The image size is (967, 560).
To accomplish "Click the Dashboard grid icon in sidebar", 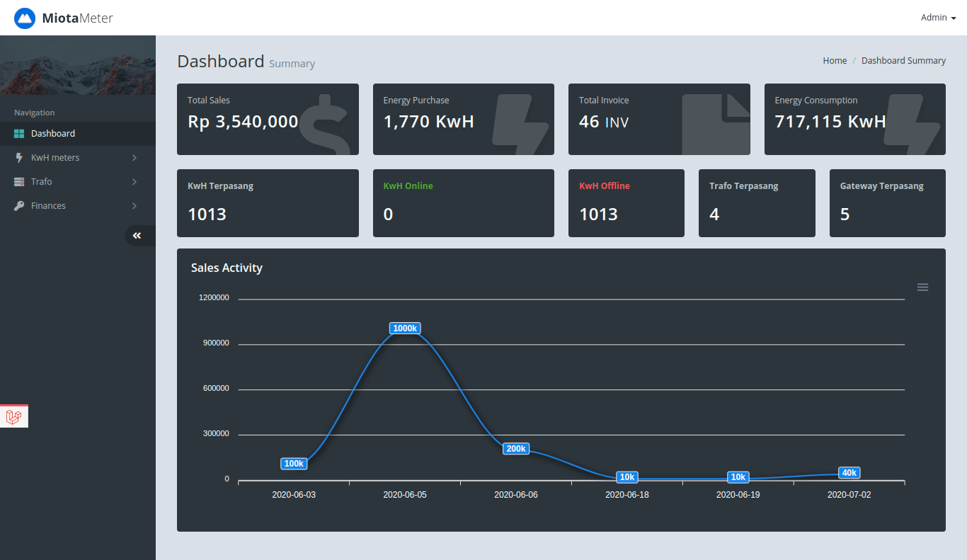I will pos(19,134).
